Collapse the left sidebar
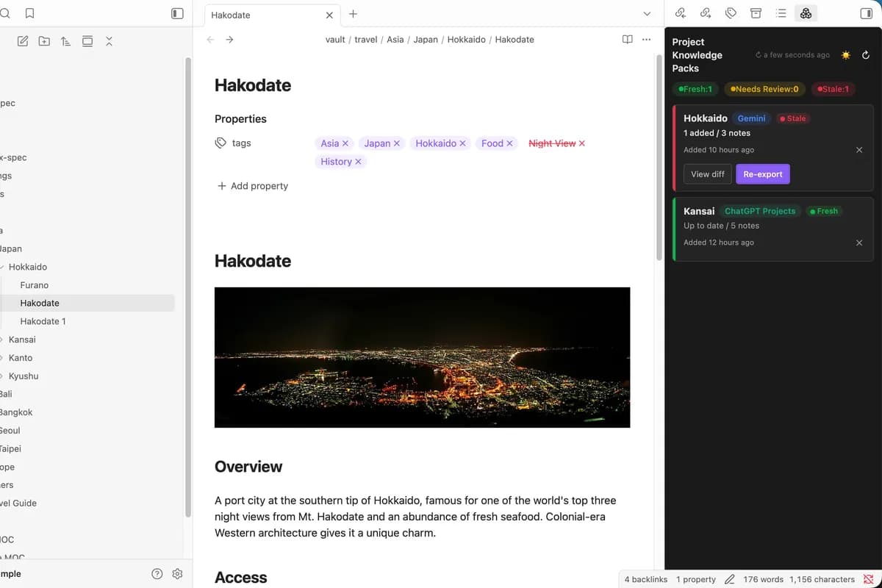Screen dimensions: 882x588 (x=177, y=13)
